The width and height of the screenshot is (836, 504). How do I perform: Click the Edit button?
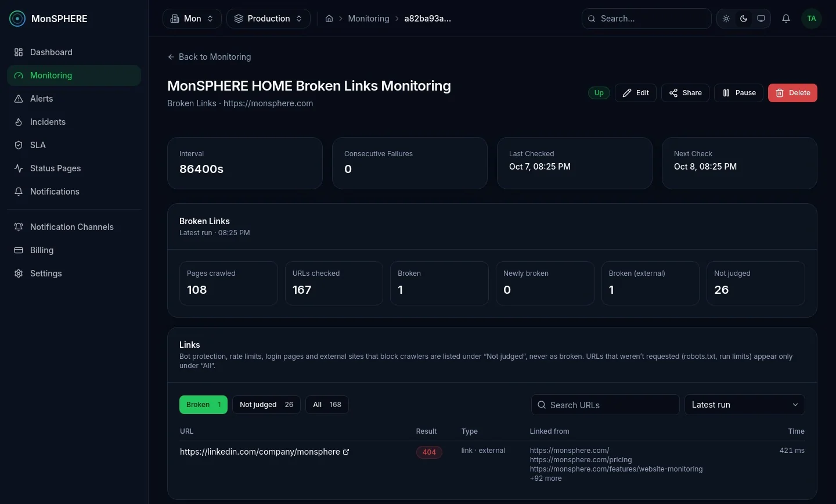[x=636, y=93]
